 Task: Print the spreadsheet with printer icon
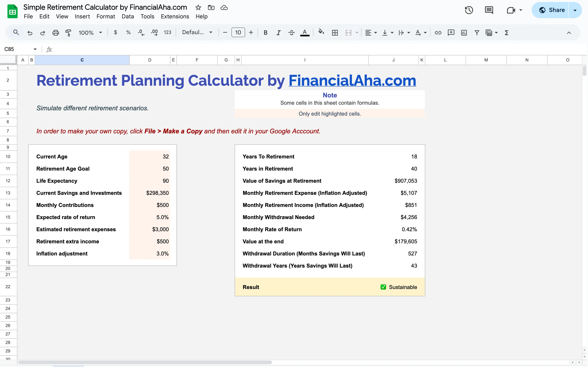(56, 33)
